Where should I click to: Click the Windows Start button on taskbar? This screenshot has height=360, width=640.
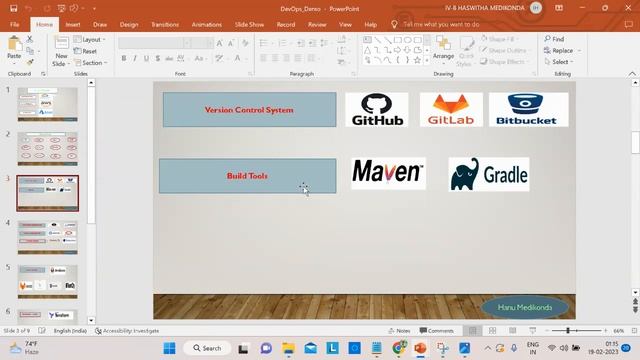tap(169, 348)
